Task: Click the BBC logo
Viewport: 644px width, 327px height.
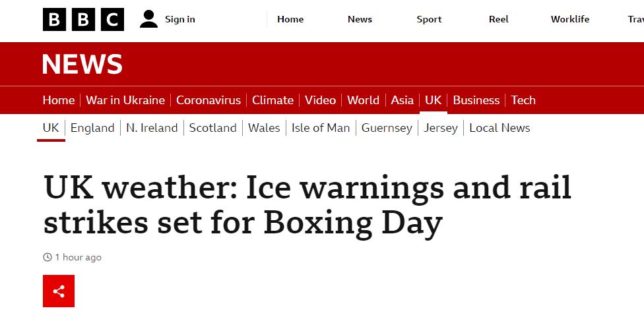Action: click(83, 19)
